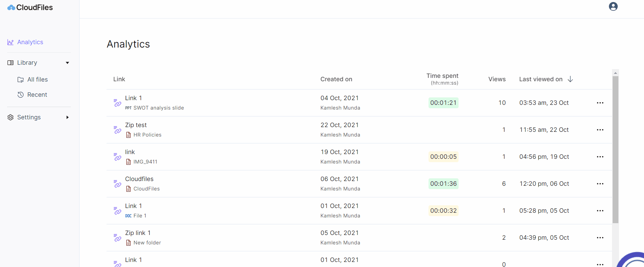Click the file icon beside HR Policies
Screen dimensions: 644x267
pyautogui.click(x=128, y=135)
